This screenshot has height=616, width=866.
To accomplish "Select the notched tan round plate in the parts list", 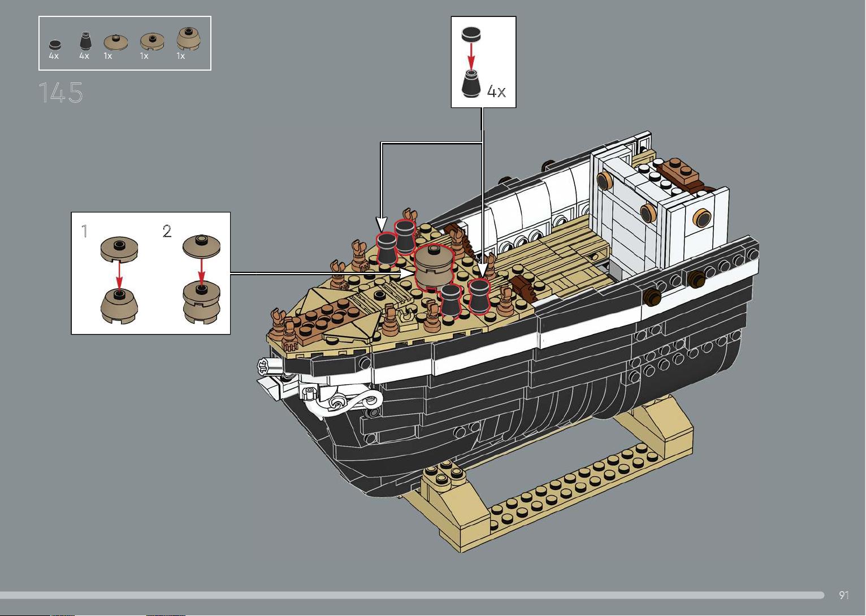I will click(x=152, y=41).
